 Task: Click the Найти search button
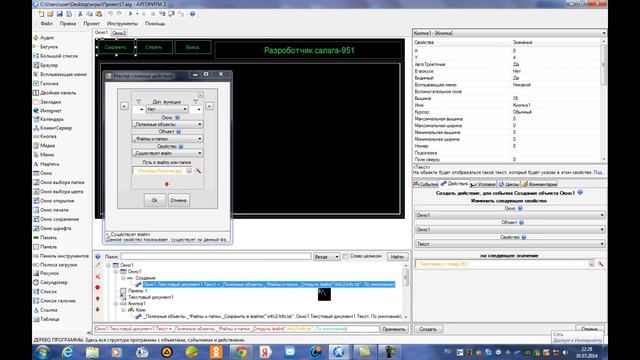point(397,257)
